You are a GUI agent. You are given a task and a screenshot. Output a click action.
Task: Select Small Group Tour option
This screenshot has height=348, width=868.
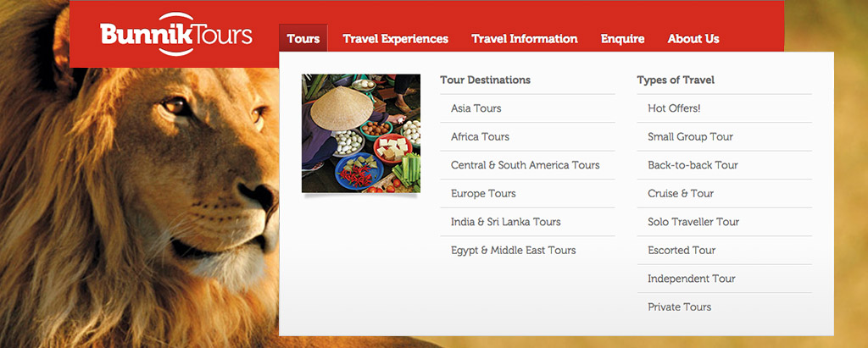(690, 136)
